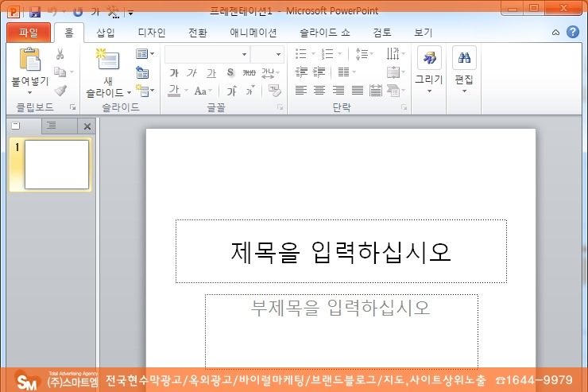Click the 파일 (File) button
Image resolution: width=588 pixels, height=392 pixels.
[28, 33]
